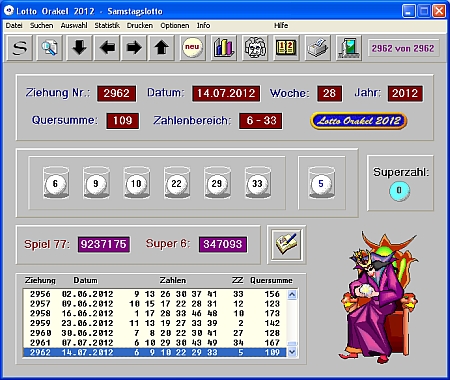Click the Datum field 14.07.2012
Viewport: 450px width, 380px height.
226,93
